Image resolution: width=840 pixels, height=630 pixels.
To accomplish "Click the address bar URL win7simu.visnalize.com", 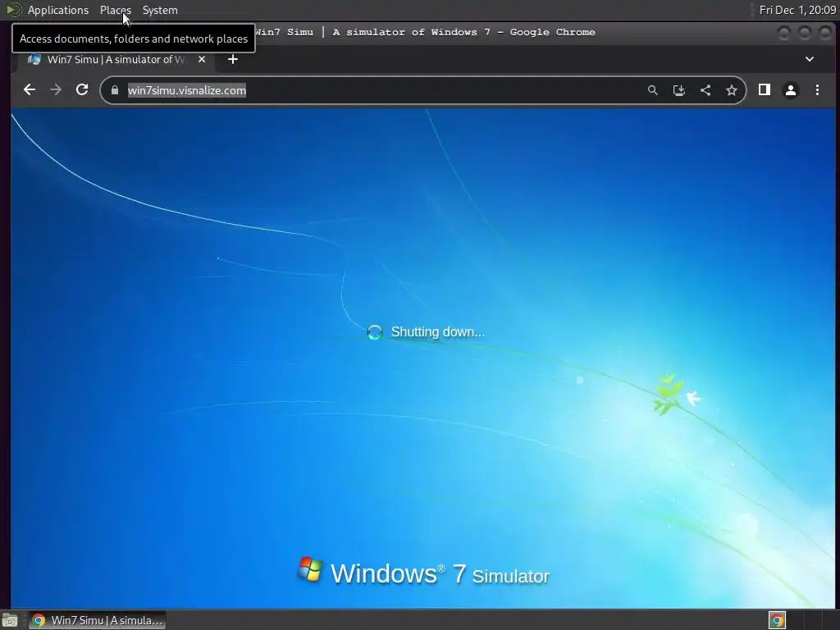I will tap(187, 90).
